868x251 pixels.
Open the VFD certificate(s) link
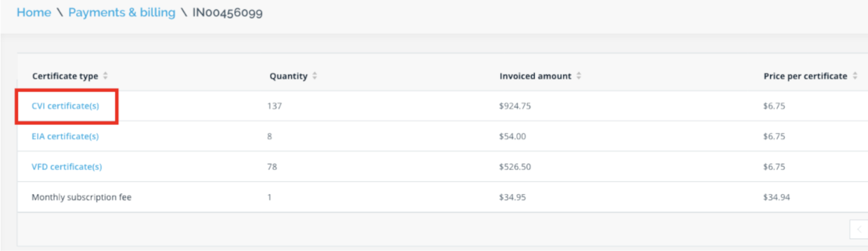[x=67, y=167]
